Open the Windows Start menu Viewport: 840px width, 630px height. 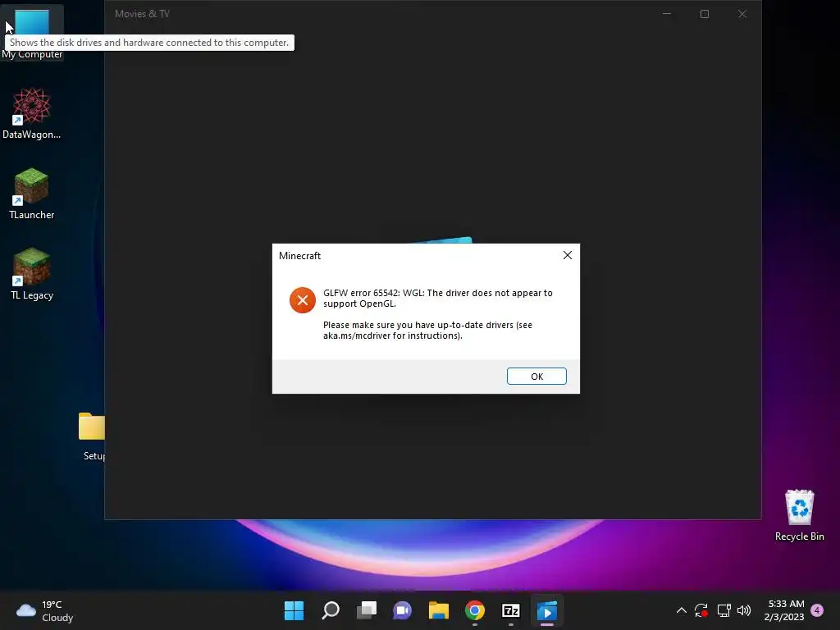click(x=294, y=610)
